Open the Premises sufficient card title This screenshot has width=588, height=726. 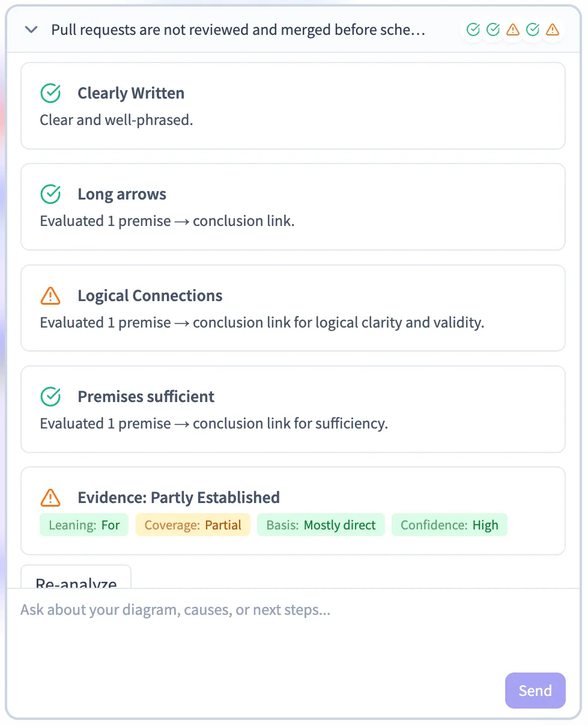pos(146,397)
